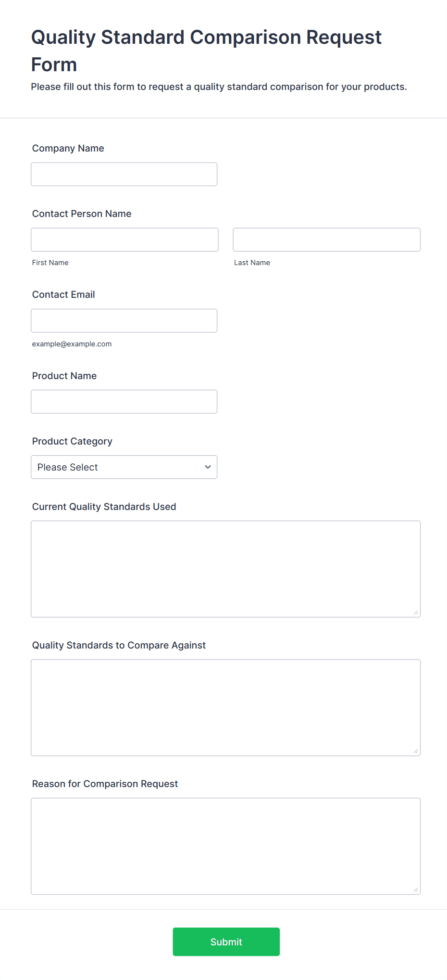Screen dimensions: 447x980
Task: Click the 'First Name' sub-label
Action: (x=50, y=263)
